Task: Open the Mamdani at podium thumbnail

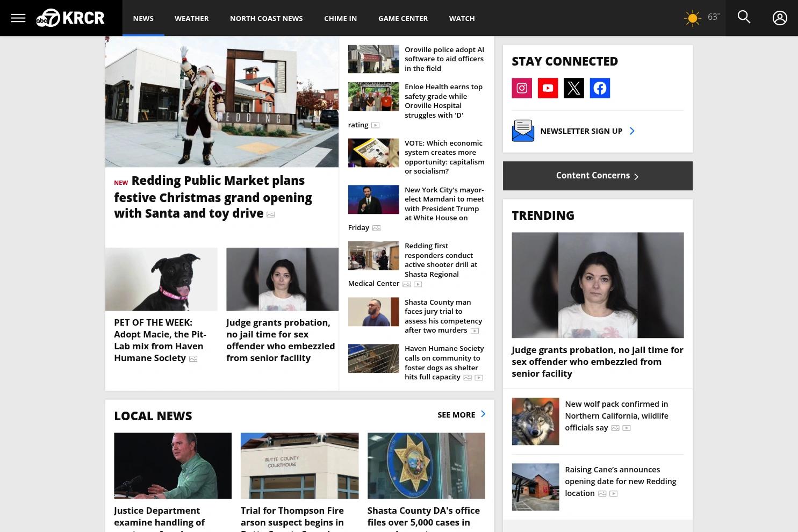Action: tap(373, 199)
